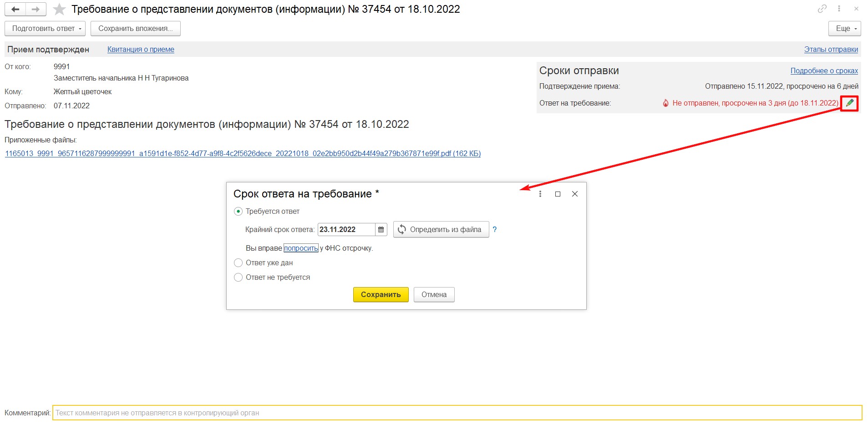Open the attached PDF file link
The image size is (868, 424).
pyautogui.click(x=243, y=154)
